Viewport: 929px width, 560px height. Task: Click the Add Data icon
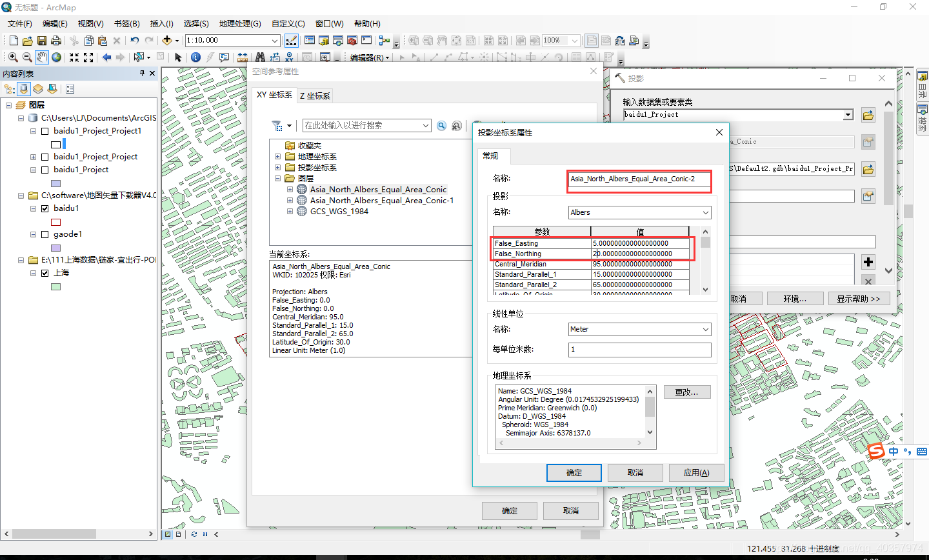(167, 41)
